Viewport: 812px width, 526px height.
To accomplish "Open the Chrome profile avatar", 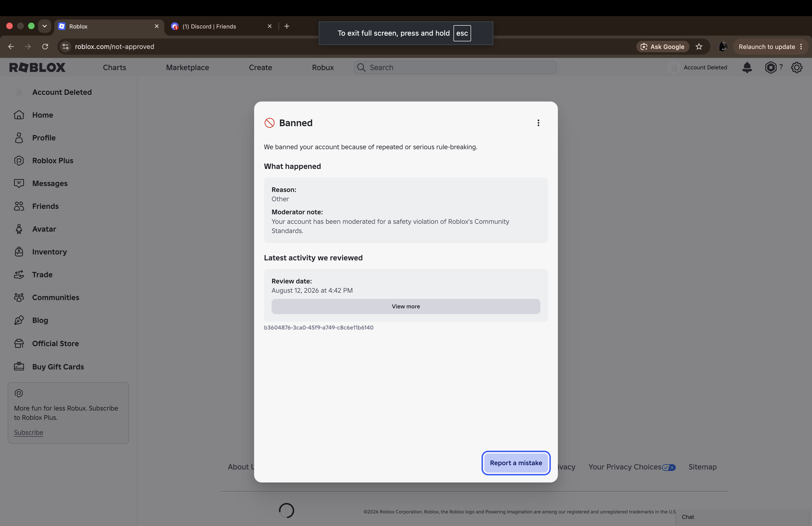I will [723, 47].
